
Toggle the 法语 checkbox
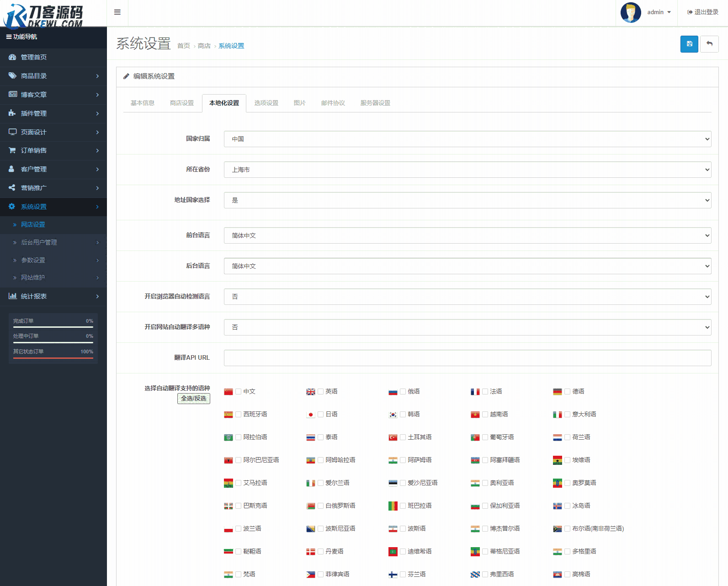pos(485,392)
